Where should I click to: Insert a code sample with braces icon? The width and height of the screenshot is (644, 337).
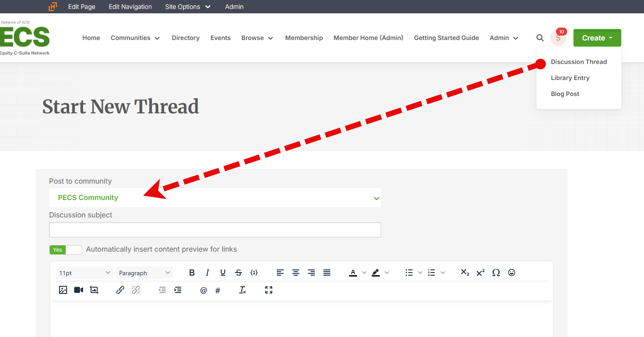pos(254,273)
